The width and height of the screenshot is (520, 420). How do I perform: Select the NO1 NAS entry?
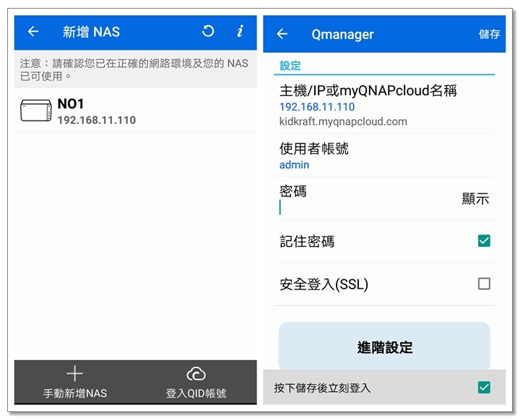click(135, 111)
